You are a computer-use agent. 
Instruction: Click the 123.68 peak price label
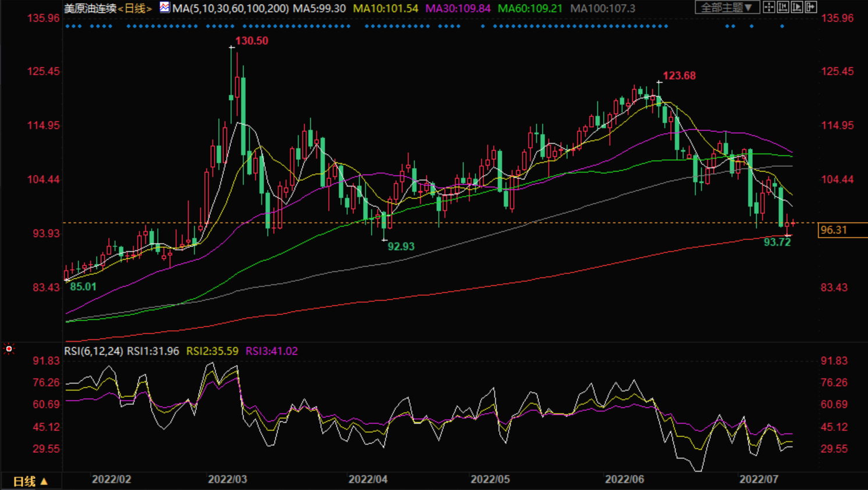tap(679, 76)
